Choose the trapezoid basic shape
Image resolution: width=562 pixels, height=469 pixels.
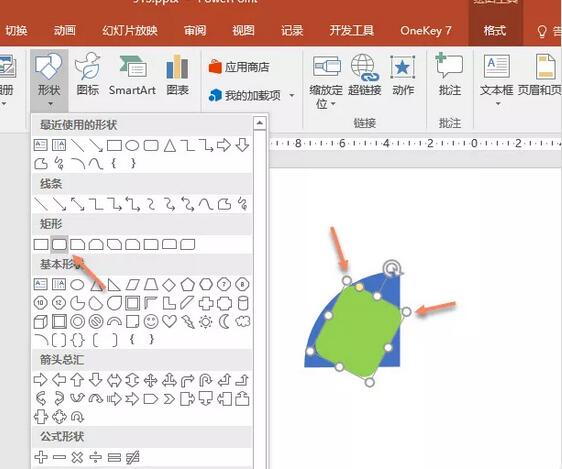coord(151,285)
